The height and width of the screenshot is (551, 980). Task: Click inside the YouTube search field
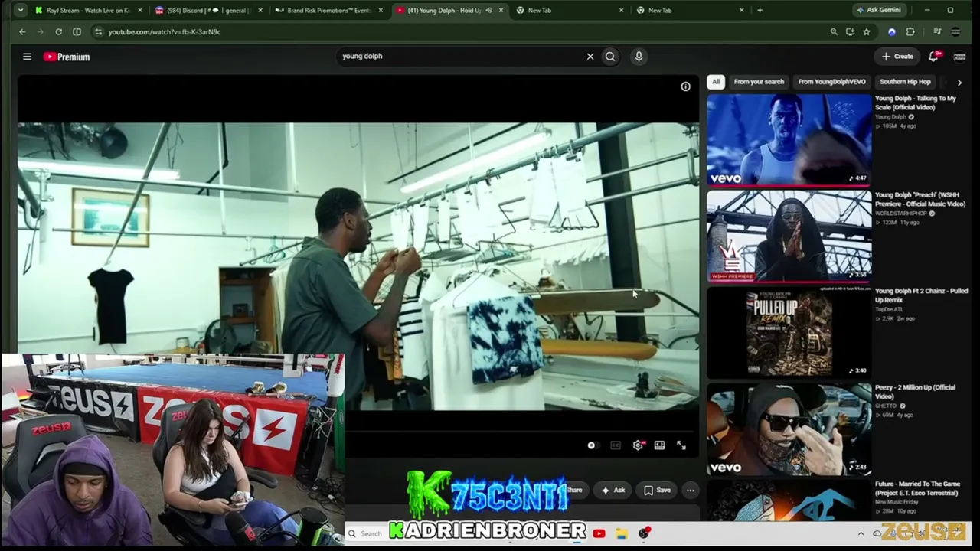click(x=459, y=57)
